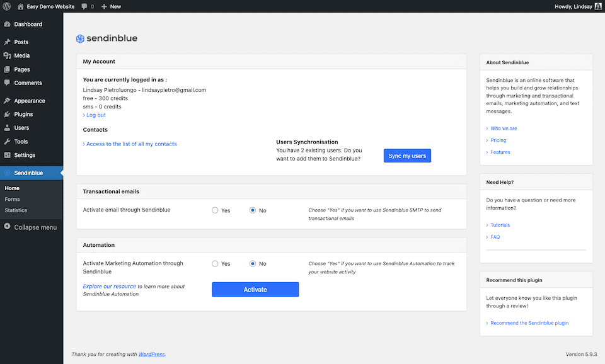The image size is (605, 364).
Task: Click the WordPress link in footer
Action: click(x=152, y=355)
